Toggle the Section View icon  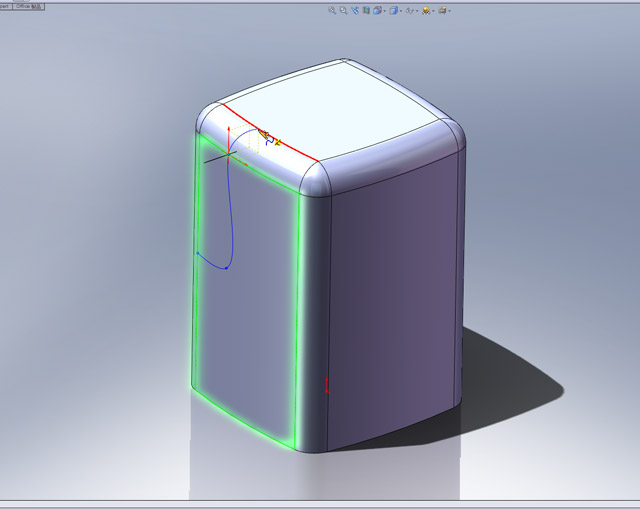pyautogui.click(x=366, y=10)
